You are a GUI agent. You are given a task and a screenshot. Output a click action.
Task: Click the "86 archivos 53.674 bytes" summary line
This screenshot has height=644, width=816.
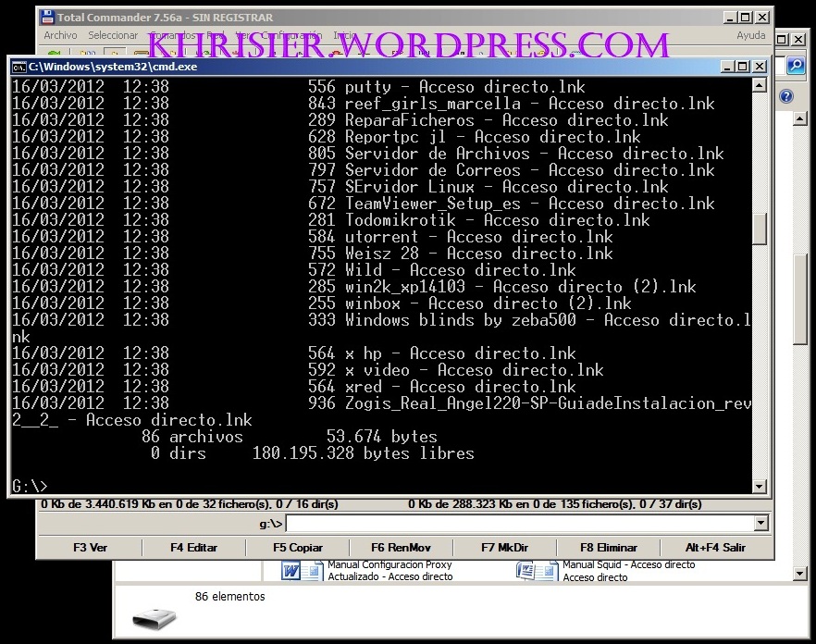tap(290, 437)
